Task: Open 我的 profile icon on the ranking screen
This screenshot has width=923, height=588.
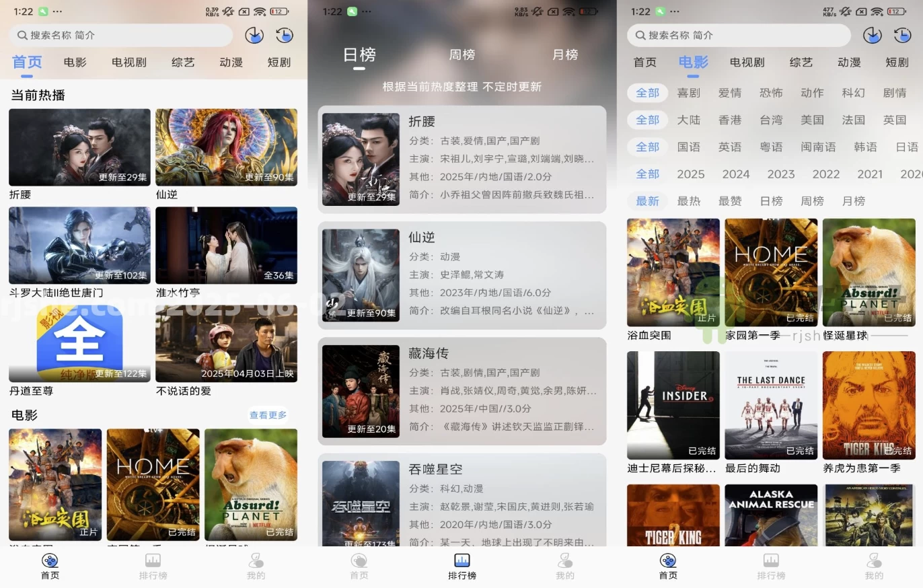Action: [x=565, y=560]
